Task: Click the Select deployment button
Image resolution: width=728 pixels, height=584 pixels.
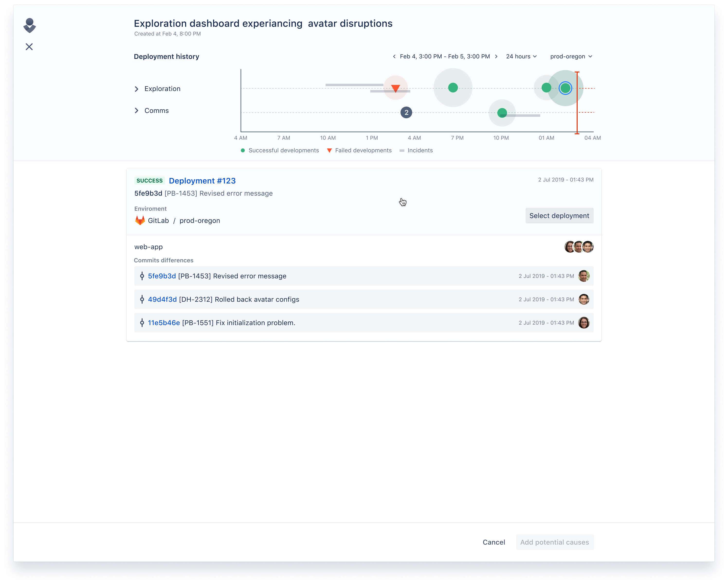Action: (x=559, y=216)
